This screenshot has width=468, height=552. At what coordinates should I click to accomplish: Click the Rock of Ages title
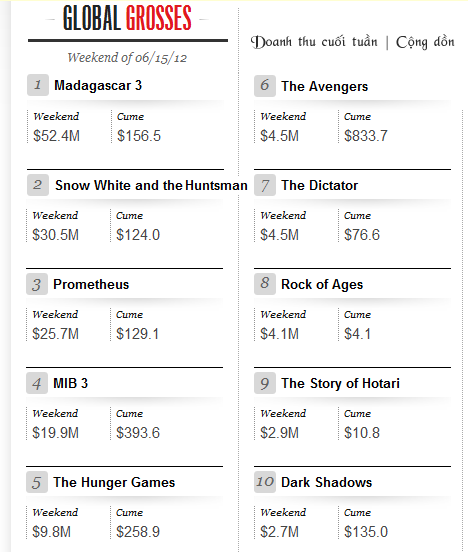point(322,285)
